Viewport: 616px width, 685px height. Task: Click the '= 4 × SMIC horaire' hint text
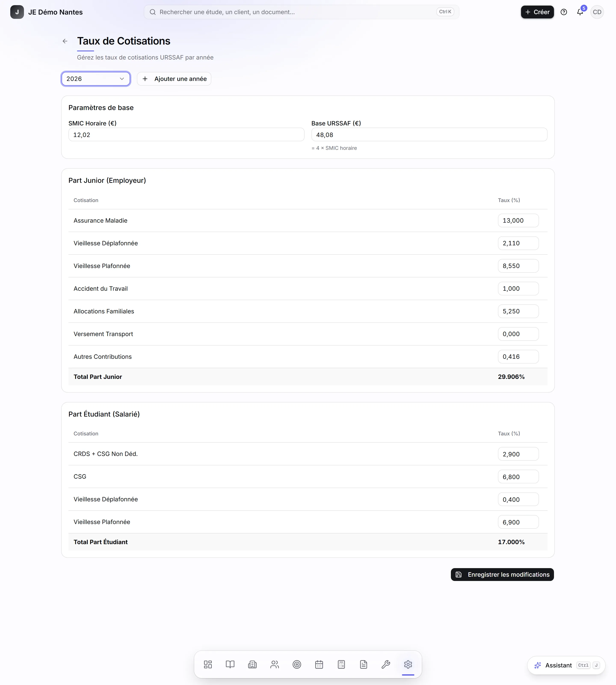[334, 148]
